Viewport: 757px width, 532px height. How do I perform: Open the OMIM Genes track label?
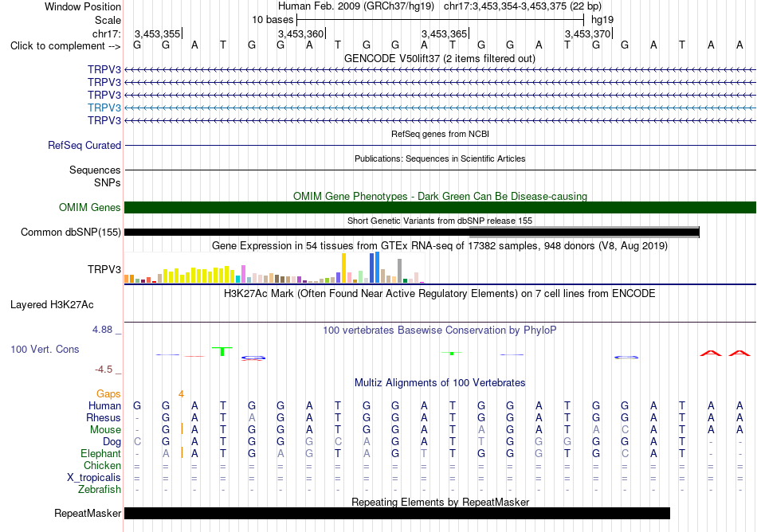coord(90,207)
